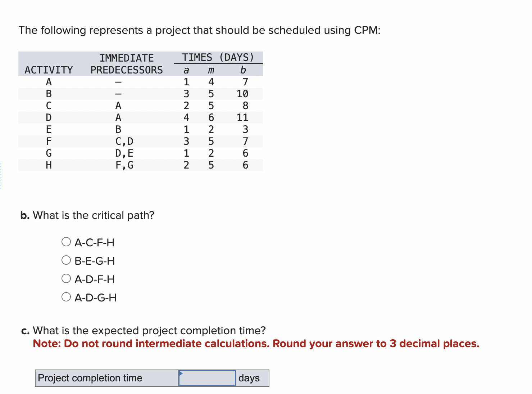532x394 pixels.
Task: Click the Project completion time label
Action: pyautogui.click(x=90, y=378)
